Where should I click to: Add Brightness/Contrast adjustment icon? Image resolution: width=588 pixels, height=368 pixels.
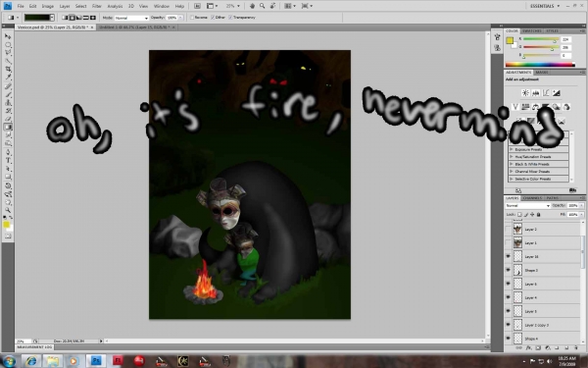coord(525,93)
